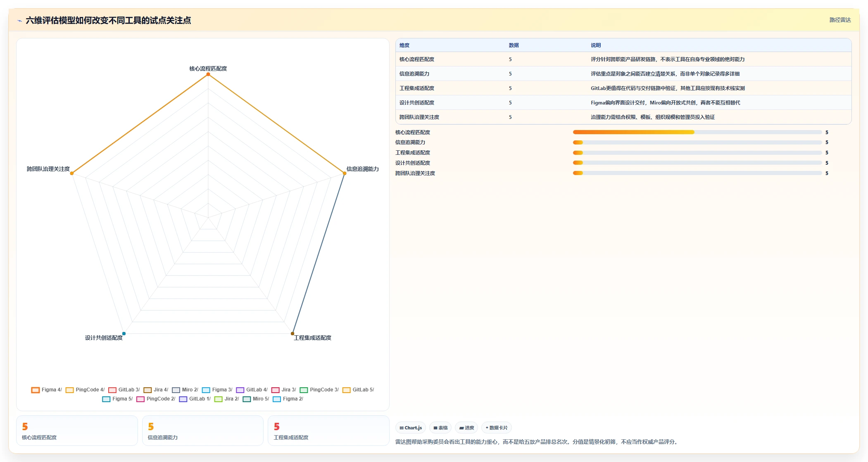Click the 维度 table column header
868x462 pixels.
[404, 45]
